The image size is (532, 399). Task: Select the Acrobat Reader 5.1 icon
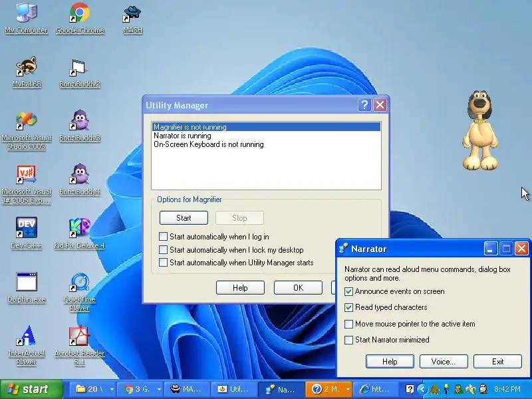[x=79, y=345]
